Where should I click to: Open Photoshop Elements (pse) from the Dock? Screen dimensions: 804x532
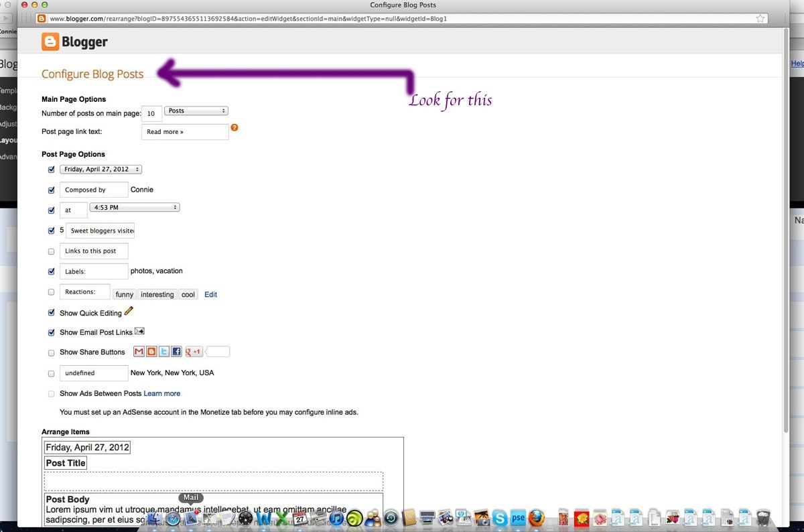pyautogui.click(x=518, y=518)
